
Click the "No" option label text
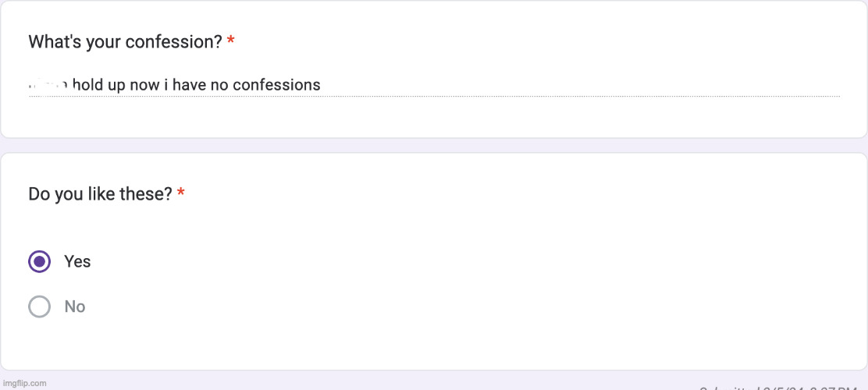coord(75,307)
